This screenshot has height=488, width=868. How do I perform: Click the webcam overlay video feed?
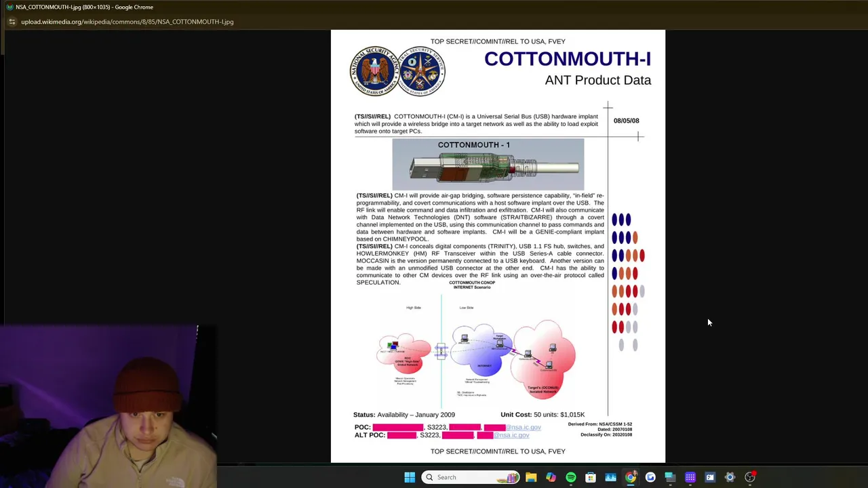point(108,405)
